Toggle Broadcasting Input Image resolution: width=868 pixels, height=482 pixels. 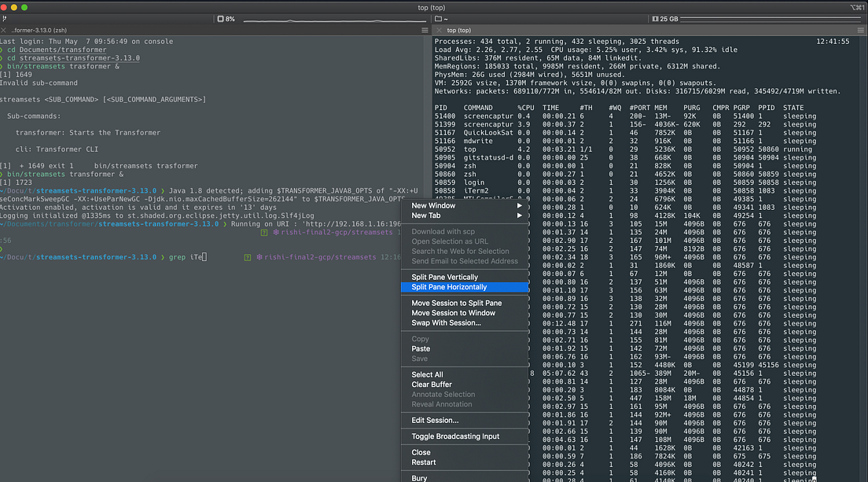tap(455, 436)
